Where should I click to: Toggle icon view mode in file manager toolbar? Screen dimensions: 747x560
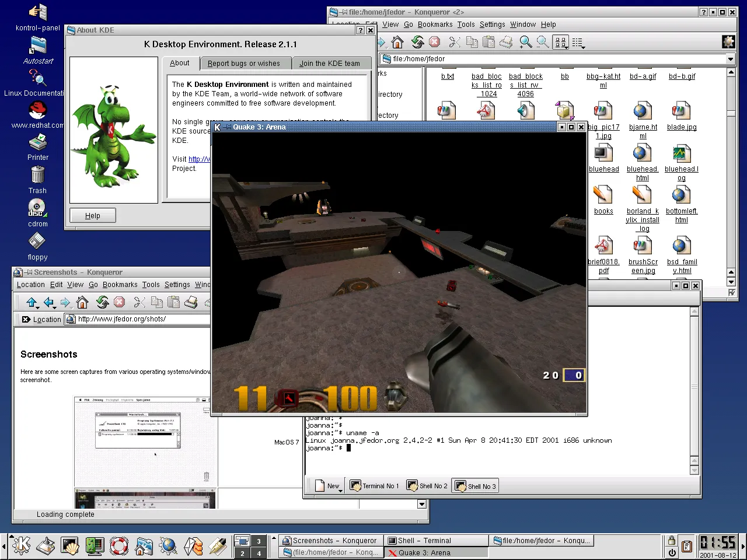click(560, 42)
